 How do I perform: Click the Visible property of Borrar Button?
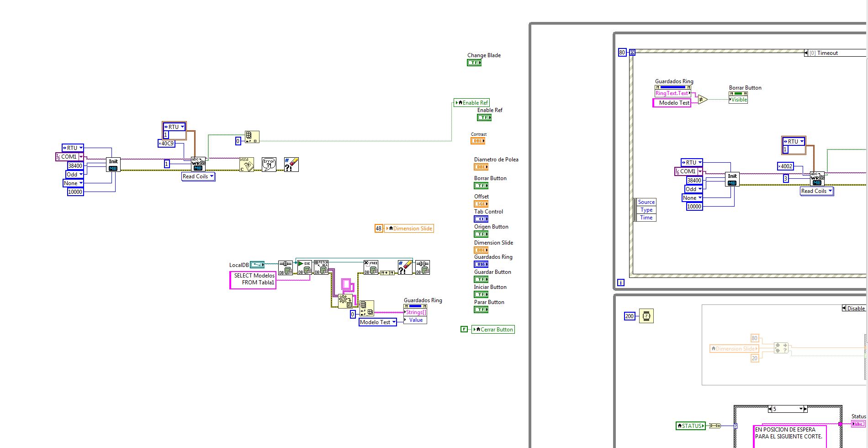(x=739, y=100)
